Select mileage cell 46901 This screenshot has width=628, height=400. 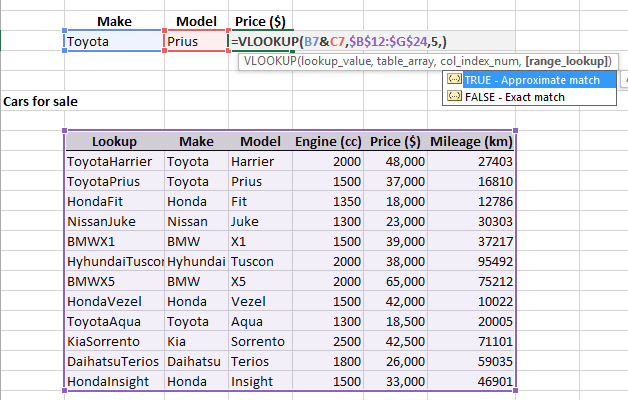coord(471,382)
